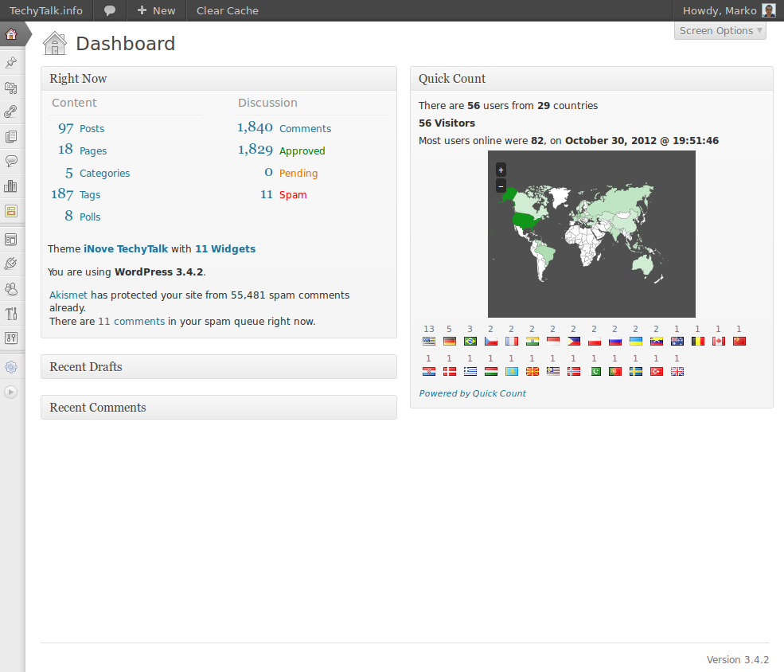Open the Polls bar chart sidebar icon
Image resolution: width=784 pixels, height=672 pixels.
(x=11, y=186)
